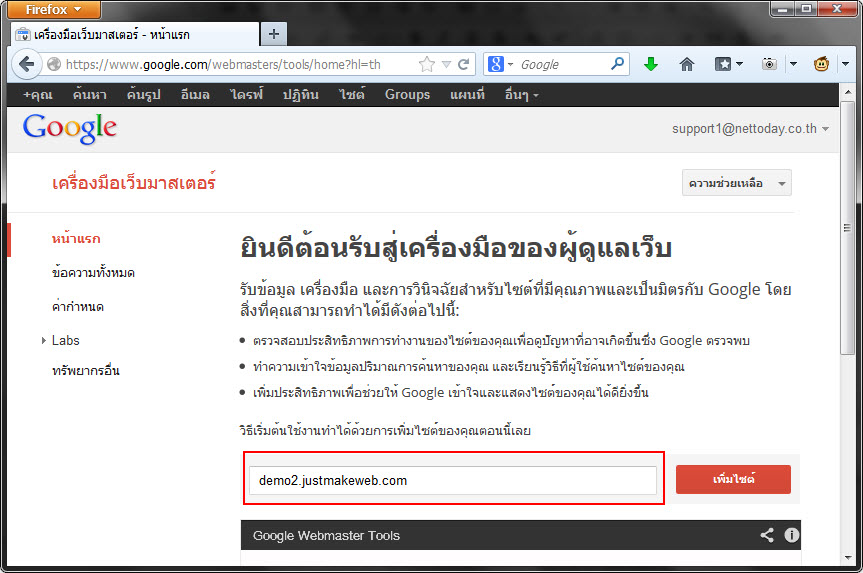Click the video info icon
Screen dimensions: 863x573
[x=791, y=535]
